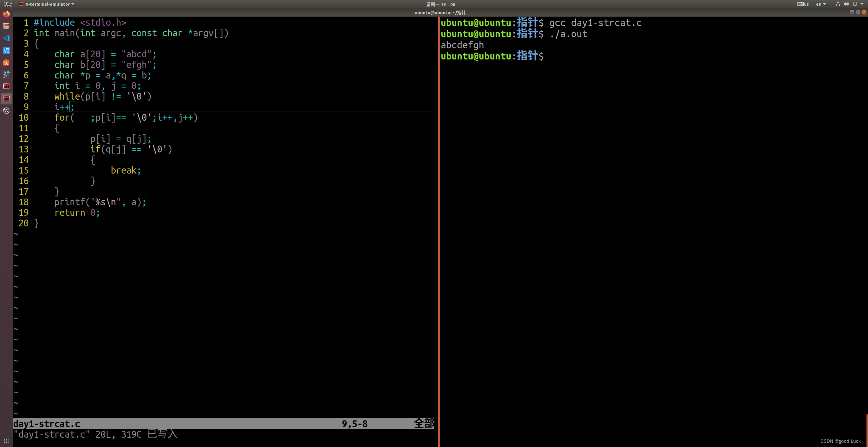Open Software Updater at the dock bottom
Image resolution: width=868 pixels, height=447 pixels.
pos(6,110)
